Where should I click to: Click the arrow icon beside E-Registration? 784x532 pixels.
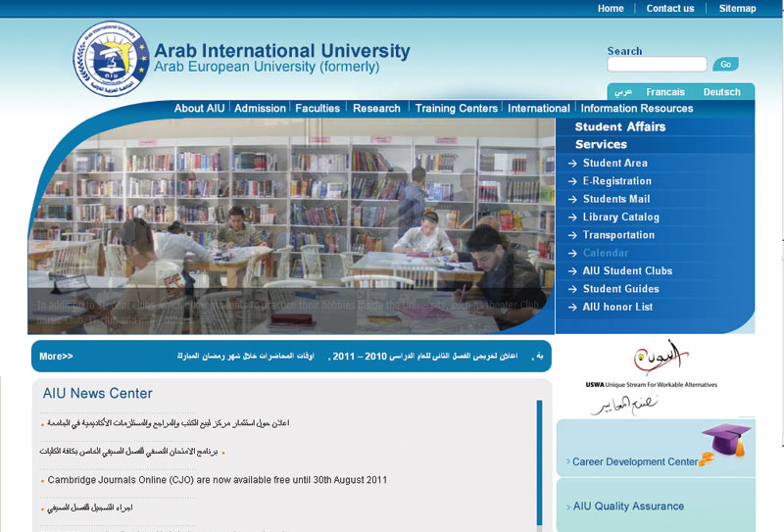(x=572, y=181)
